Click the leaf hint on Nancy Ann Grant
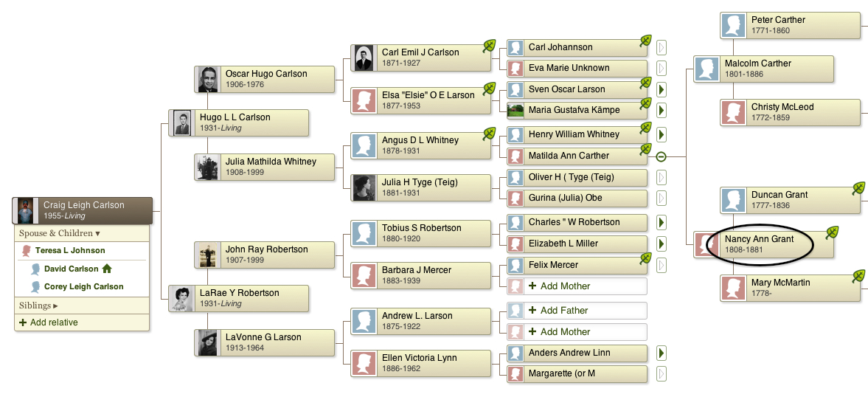Image resolution: width=868 pixels, height=397 pixels. pyautogui.click(x=833, y=233)
